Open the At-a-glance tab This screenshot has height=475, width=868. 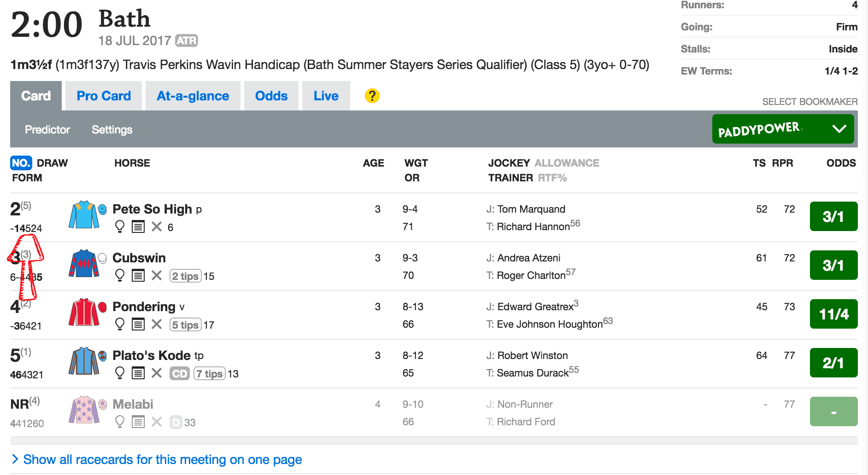pos(193,96)
